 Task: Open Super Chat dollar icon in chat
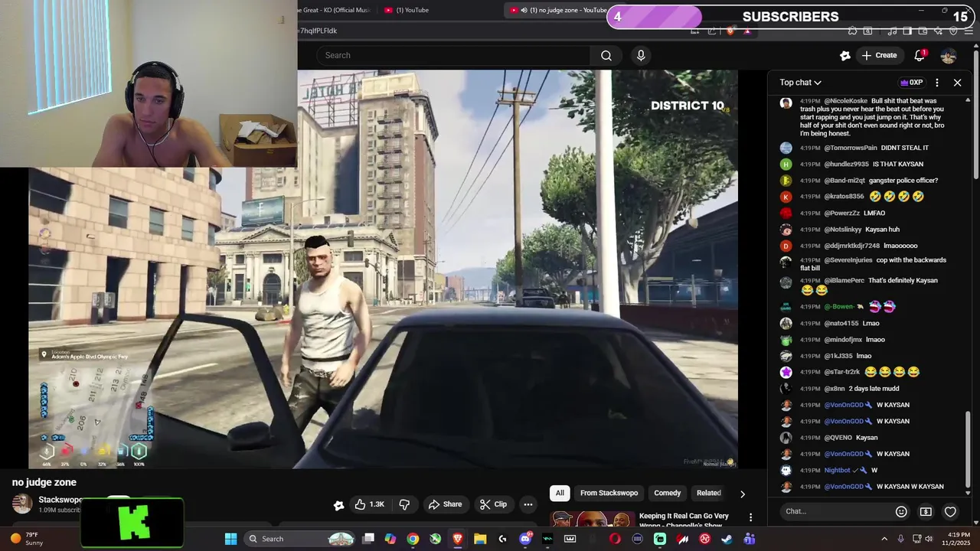click(926, 511)
